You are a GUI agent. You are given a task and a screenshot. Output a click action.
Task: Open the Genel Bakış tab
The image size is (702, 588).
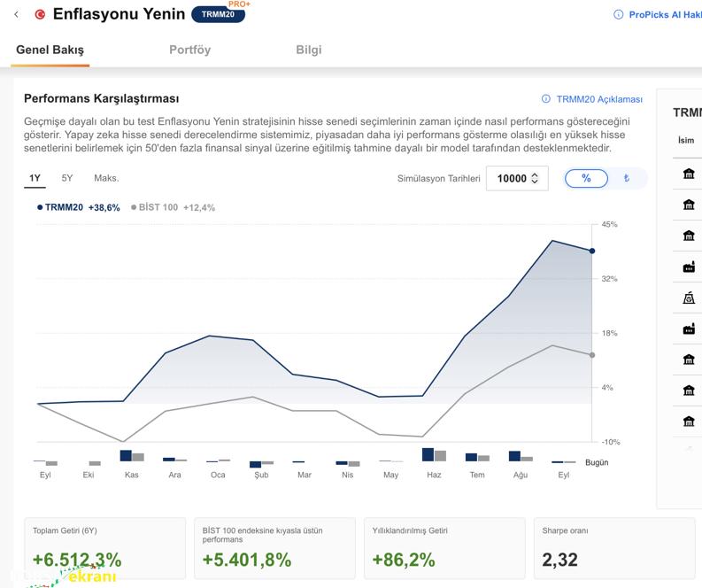click(x=50, y=50)
